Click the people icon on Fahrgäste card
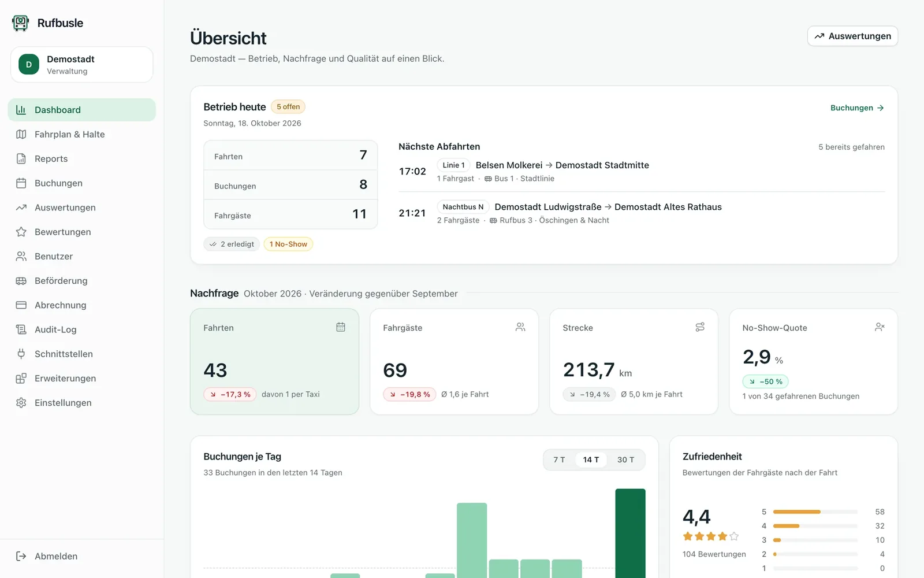 coord(520,327)
